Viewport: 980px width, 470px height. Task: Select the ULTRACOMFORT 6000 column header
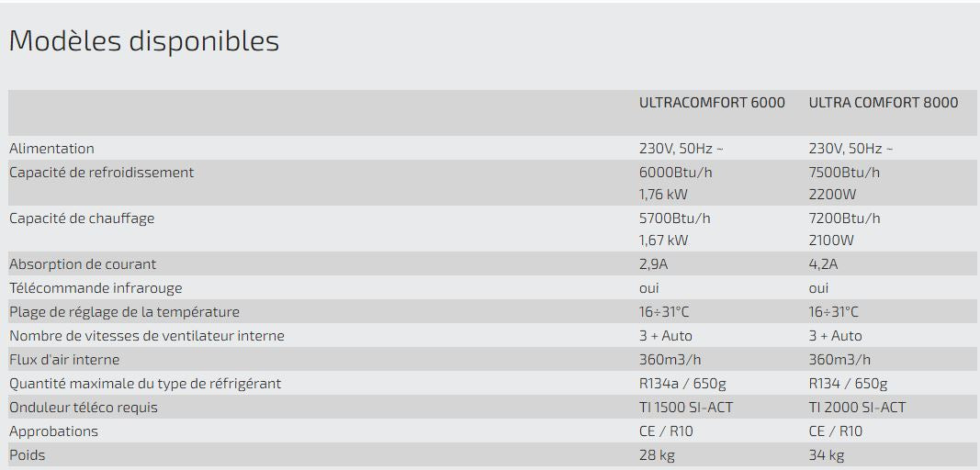click(712, 103)
